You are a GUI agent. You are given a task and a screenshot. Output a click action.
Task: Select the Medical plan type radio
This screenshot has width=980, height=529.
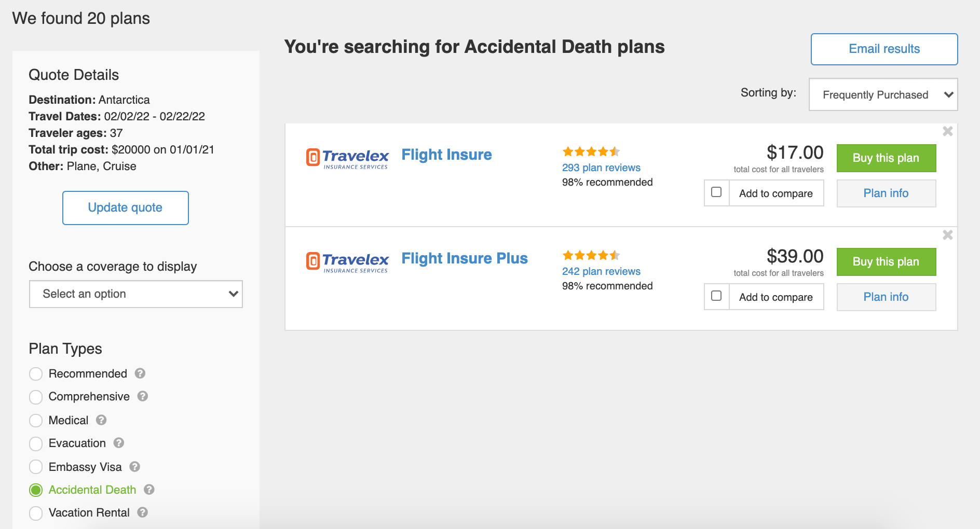pos(36,421)
